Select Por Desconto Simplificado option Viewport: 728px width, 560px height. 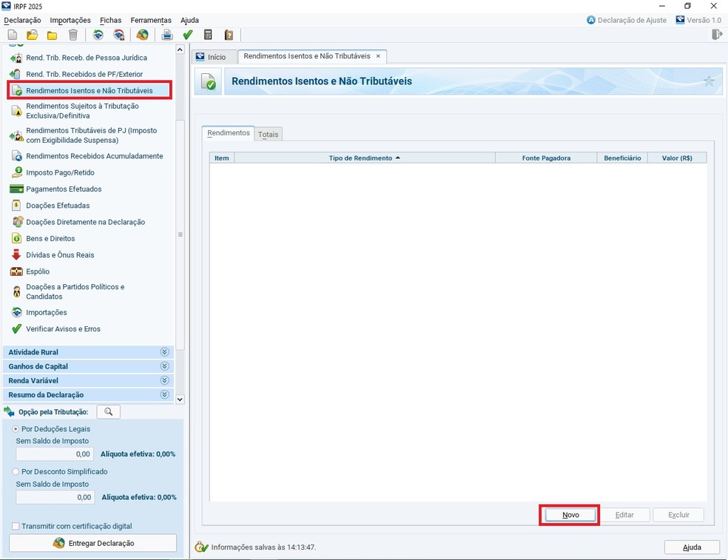point(16,471)
